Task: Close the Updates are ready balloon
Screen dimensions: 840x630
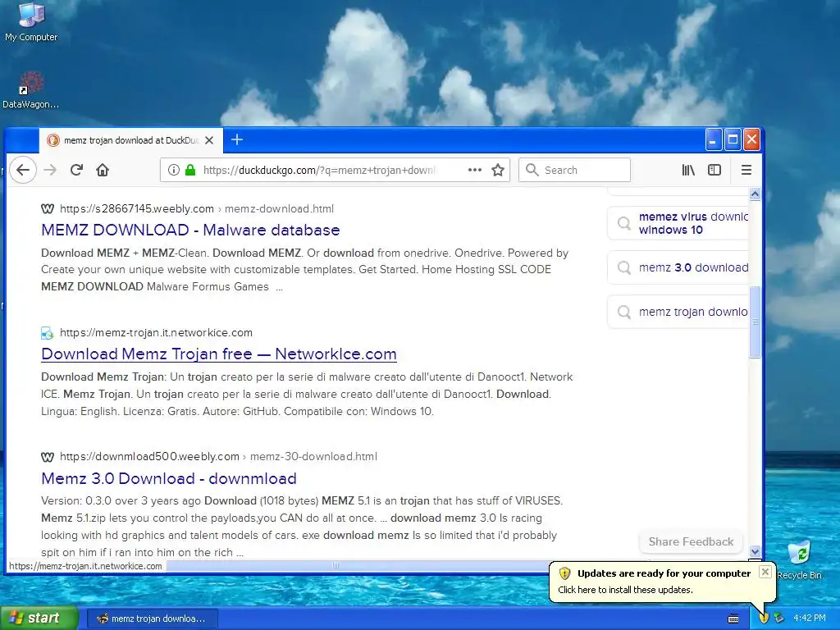Action: (765, 572)
